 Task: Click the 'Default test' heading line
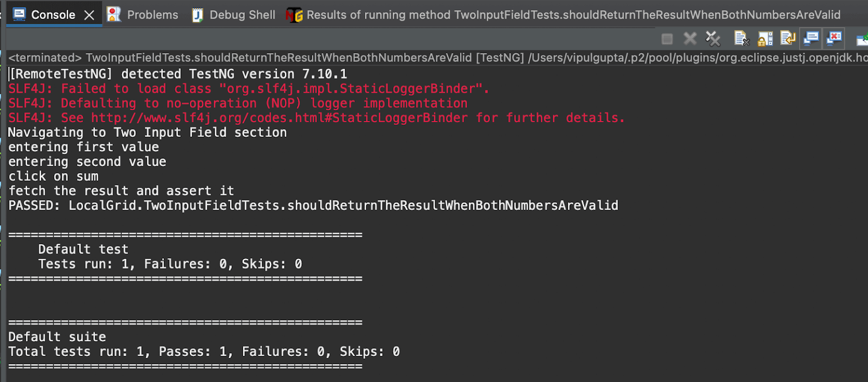click(x=83, y=250)
